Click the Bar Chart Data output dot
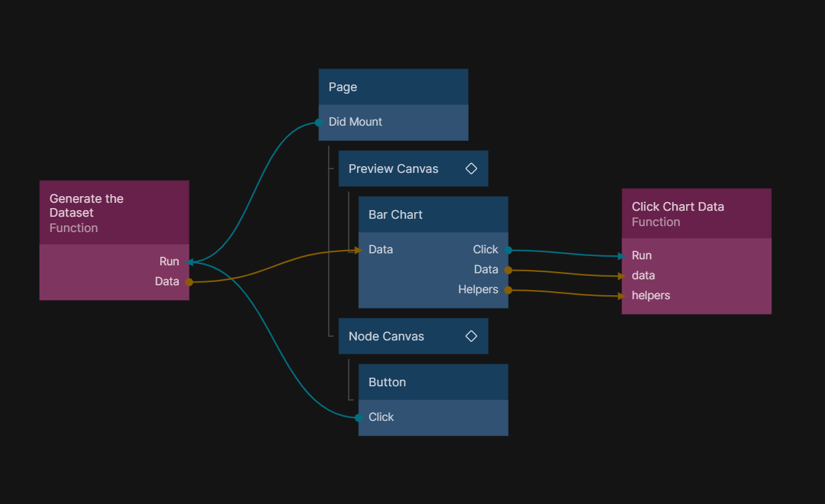 click(508, 270)
